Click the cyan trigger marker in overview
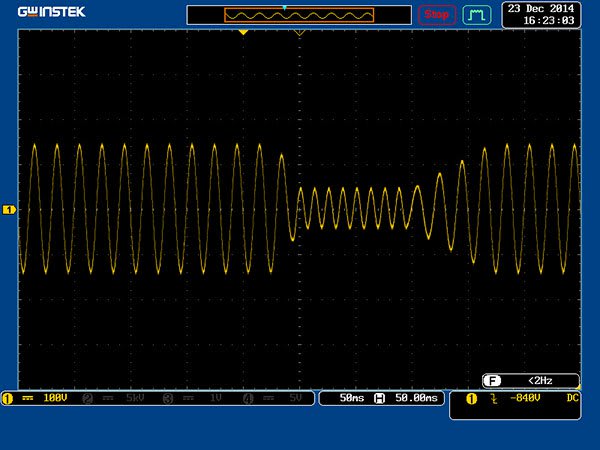 tap(284, 8)
